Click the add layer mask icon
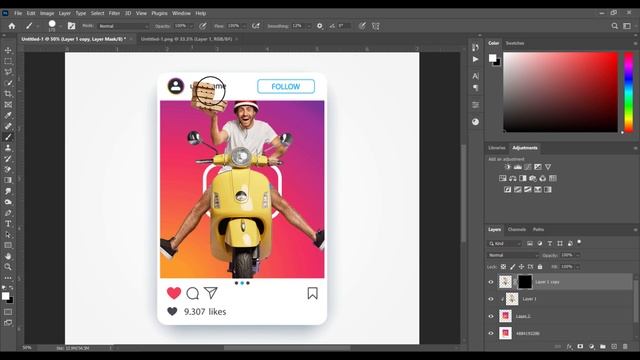The height and width of the screenshot is (360, 640). [580, 347]
